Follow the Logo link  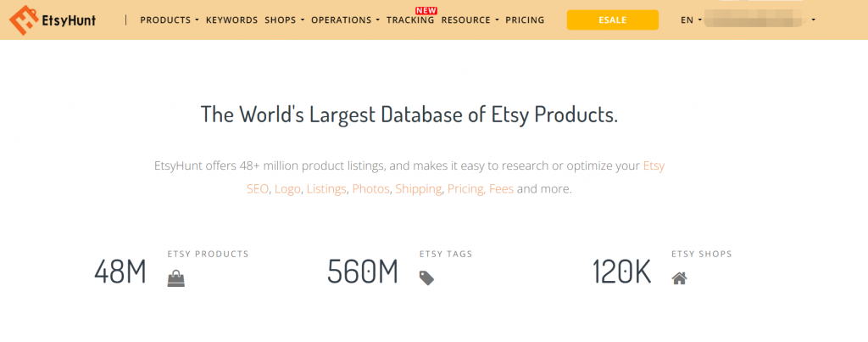click(x=287, y=189)
